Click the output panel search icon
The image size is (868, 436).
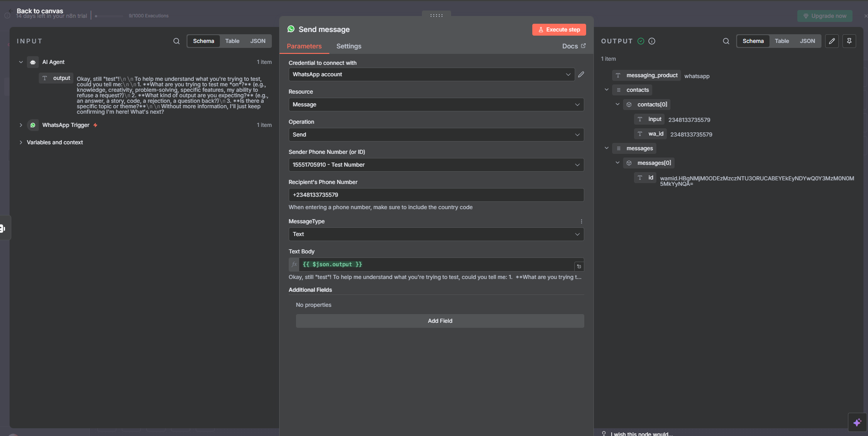point(726,41)
